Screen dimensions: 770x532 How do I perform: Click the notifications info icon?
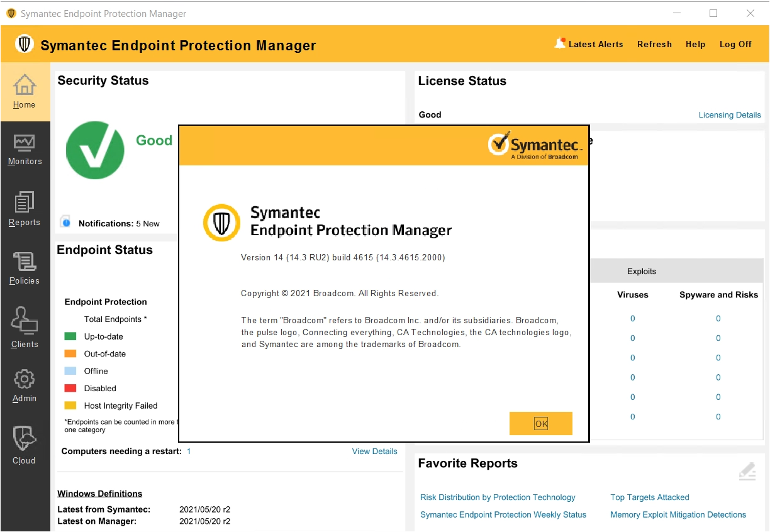click(65, 222)
